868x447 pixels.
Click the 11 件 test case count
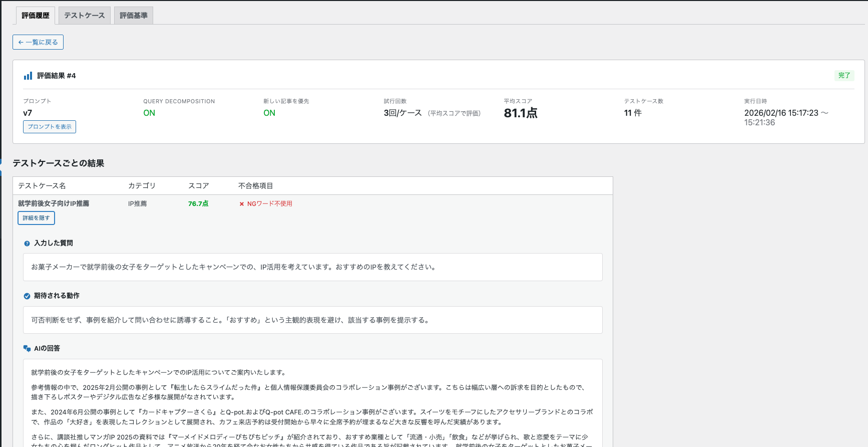pyautogui.click(x=633, y=113)
